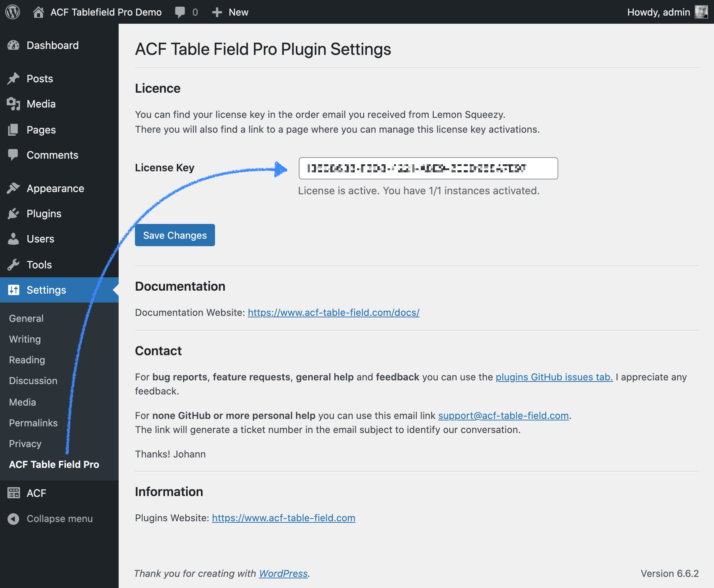Open the Howdy, admin user menu

[x=667, y=12]
